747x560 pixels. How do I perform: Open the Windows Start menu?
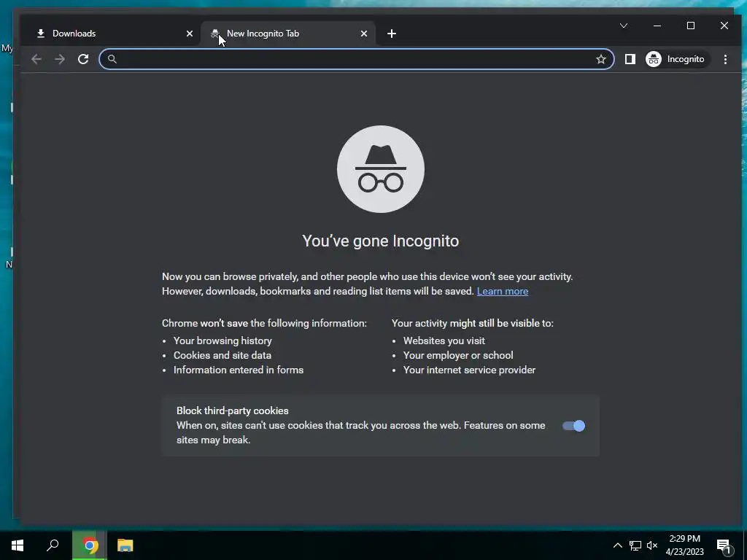(x=18, y=545)
